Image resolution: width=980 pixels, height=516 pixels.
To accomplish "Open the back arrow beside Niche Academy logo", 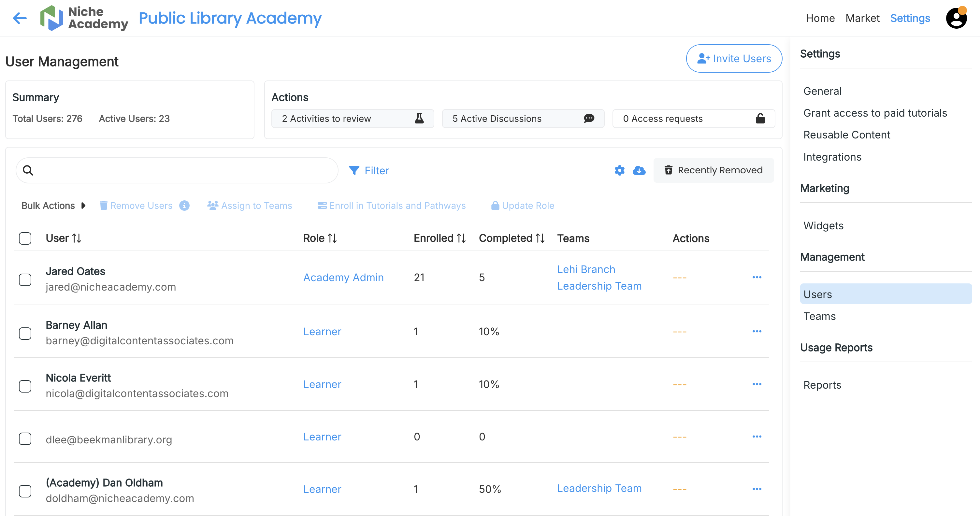I will tap(20, 18).
